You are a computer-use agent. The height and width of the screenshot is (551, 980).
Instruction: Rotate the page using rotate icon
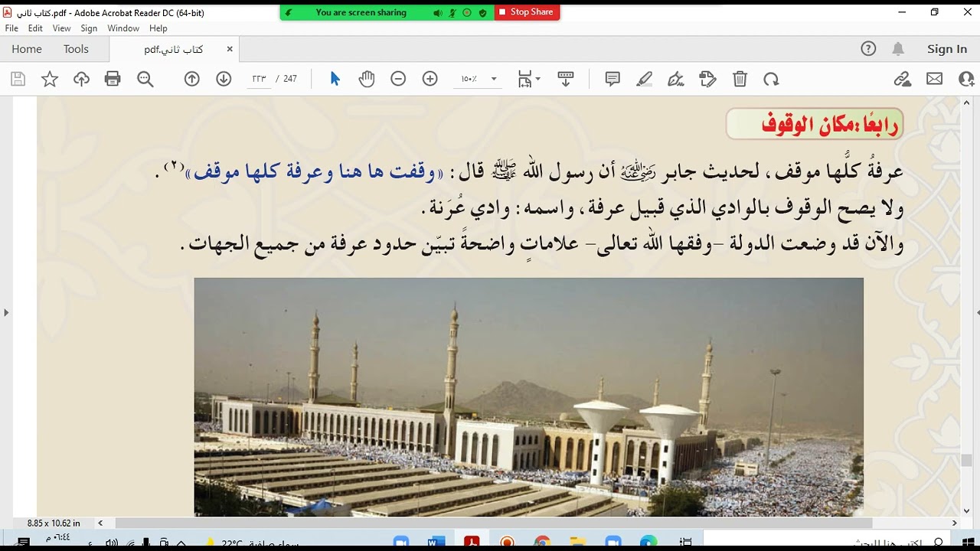[x=771, y=79]
